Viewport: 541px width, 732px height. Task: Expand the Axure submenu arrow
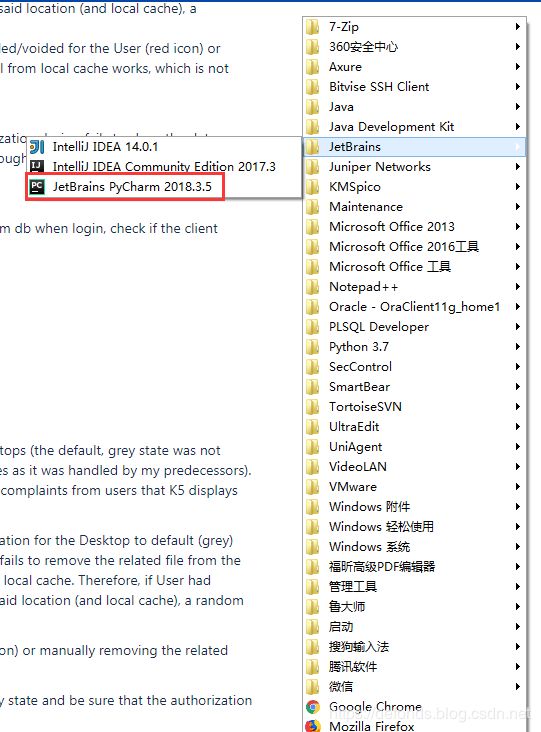517,67
